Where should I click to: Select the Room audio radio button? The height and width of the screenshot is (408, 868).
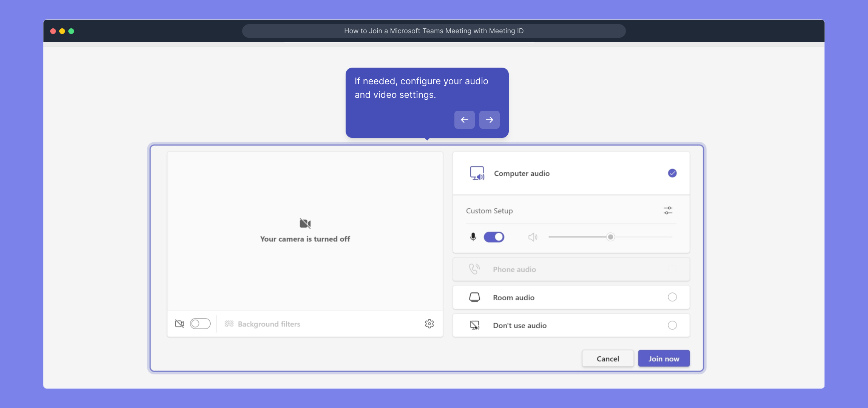coord(672,297)
